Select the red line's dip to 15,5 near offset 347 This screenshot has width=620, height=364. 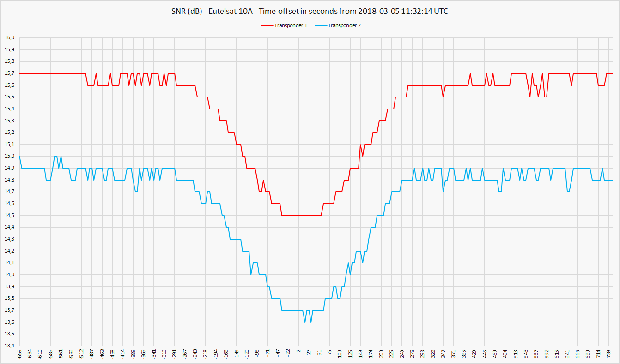click(x=443, y=97)
